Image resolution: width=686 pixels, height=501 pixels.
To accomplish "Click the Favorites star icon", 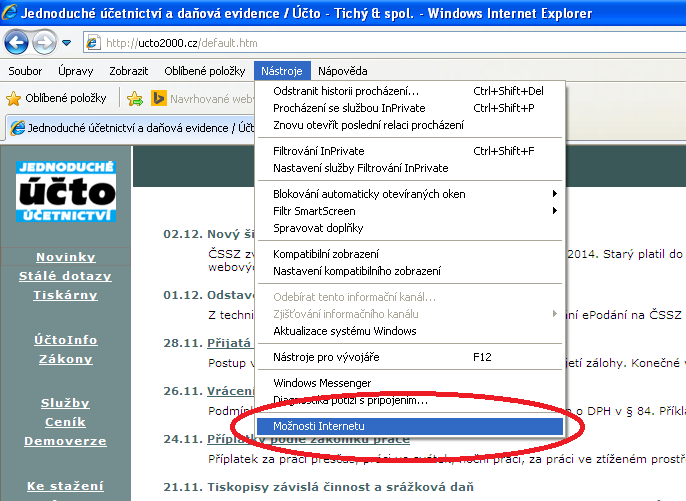I will click(x=14, y=98).
